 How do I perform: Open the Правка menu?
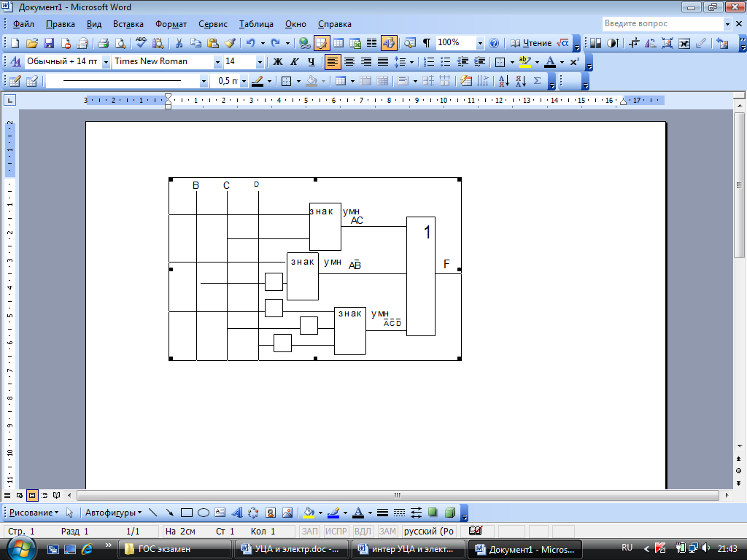(60, 24)
